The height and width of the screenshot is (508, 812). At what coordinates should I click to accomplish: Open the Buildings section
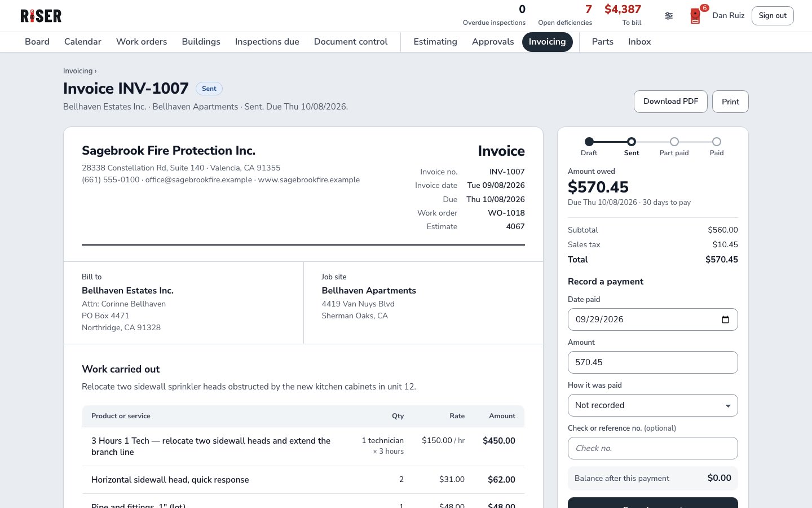pos(201,42)
